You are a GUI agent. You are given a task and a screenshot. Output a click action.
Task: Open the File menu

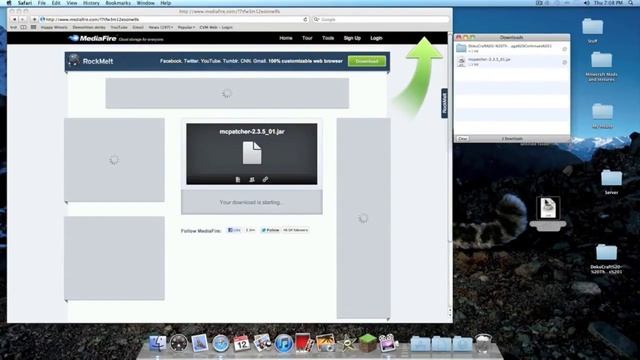(x=42, y=3)
